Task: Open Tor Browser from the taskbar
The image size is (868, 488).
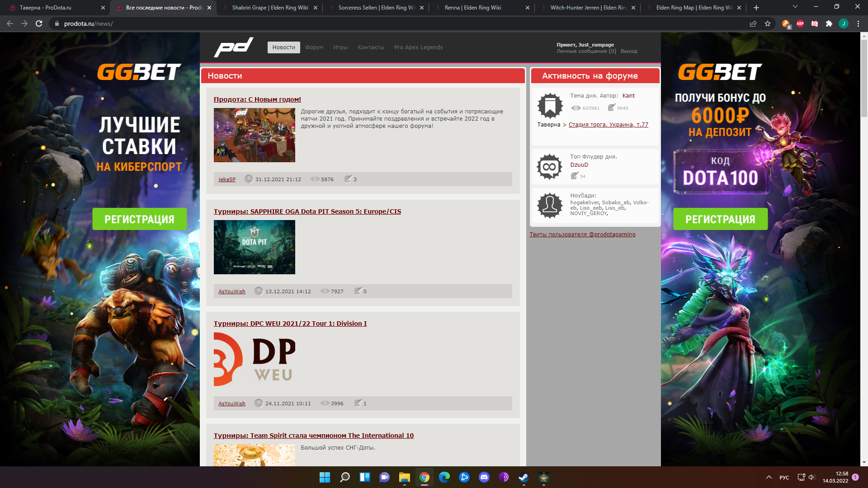Action: 504,478
